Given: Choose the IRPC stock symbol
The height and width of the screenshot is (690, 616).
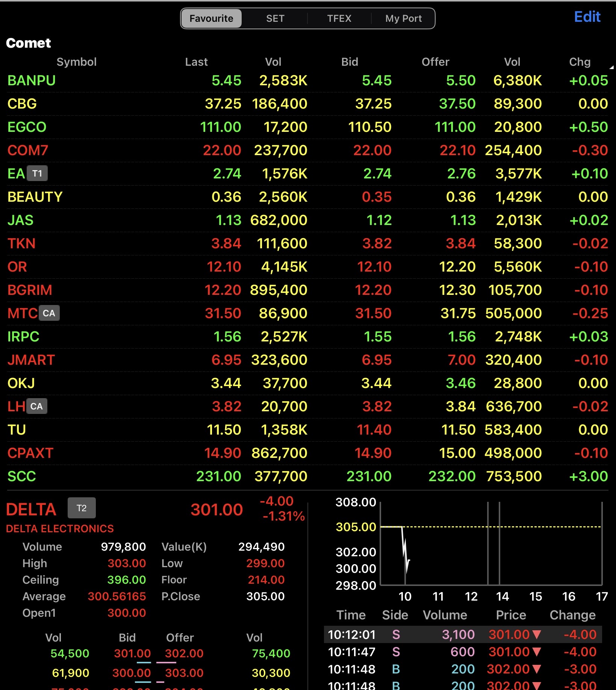Looking at the screenshot, I should 23,337.
